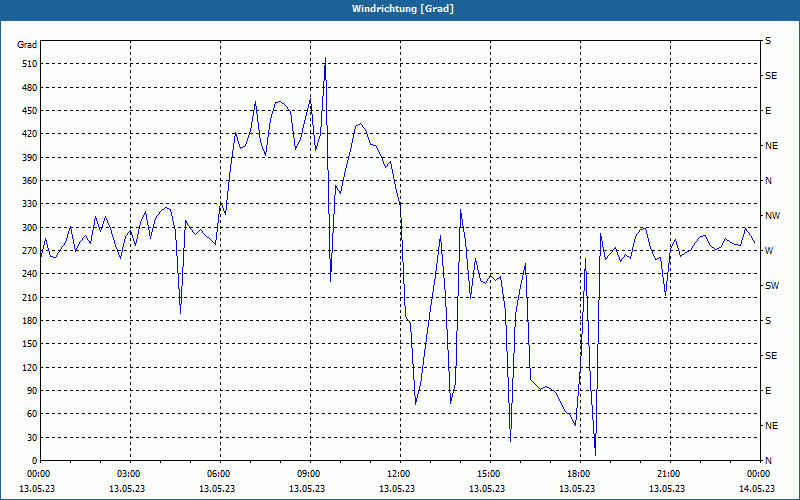Click the 420 degree axis label

(x=31, y=134)
